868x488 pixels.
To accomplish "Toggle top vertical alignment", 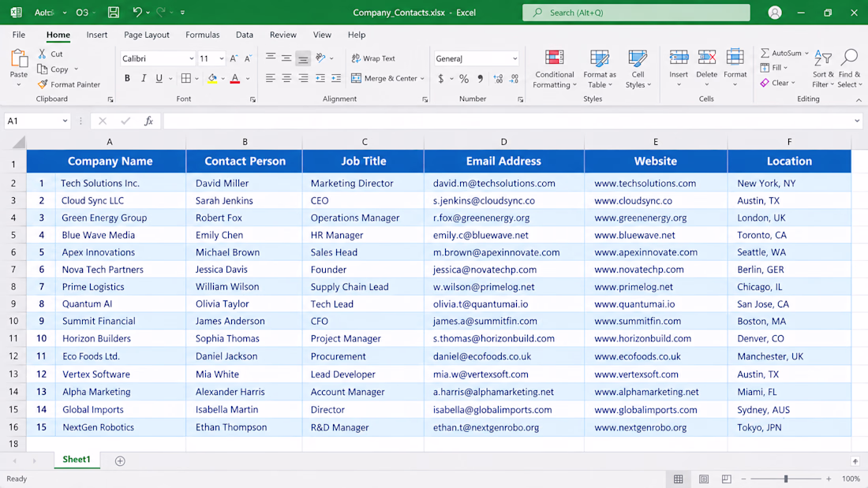I will point(270,58).
